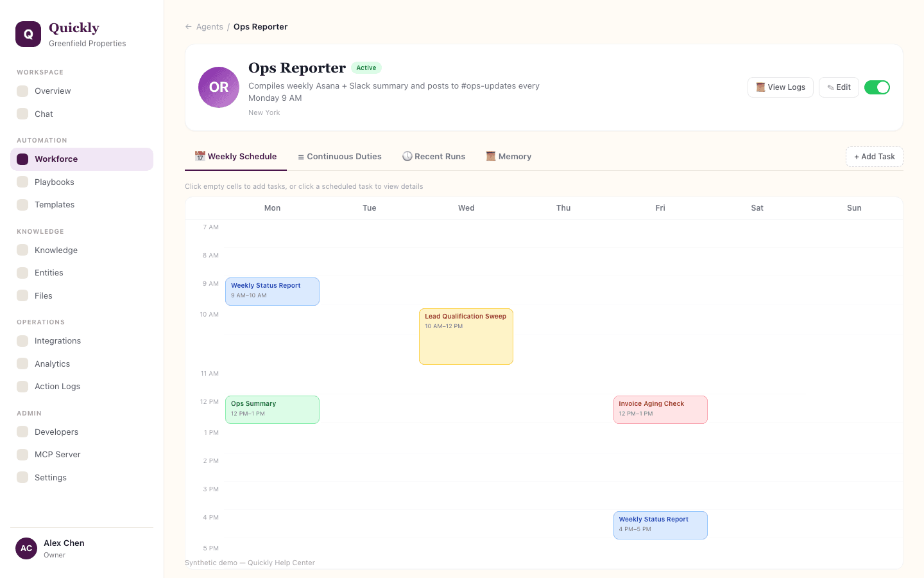Switch to the Weekly Schedule tab
The image size is (924, 578).
click(235, 157)
